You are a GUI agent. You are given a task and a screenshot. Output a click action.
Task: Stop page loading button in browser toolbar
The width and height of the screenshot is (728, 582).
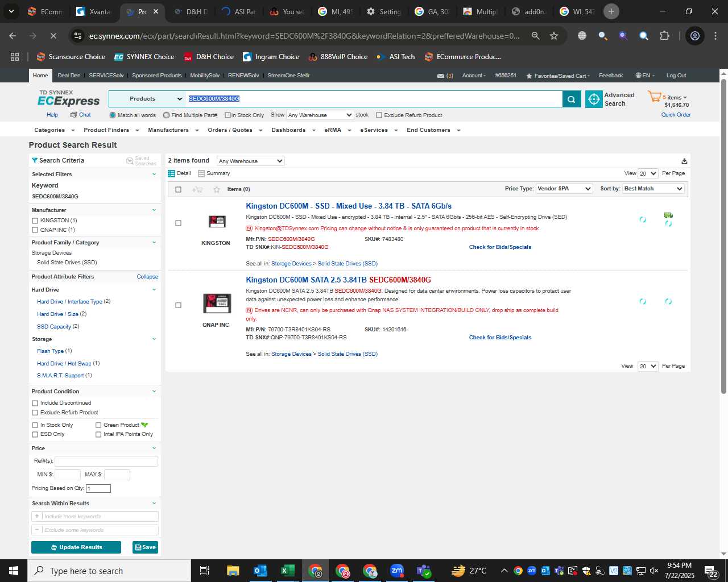click(x=53, y=36)
